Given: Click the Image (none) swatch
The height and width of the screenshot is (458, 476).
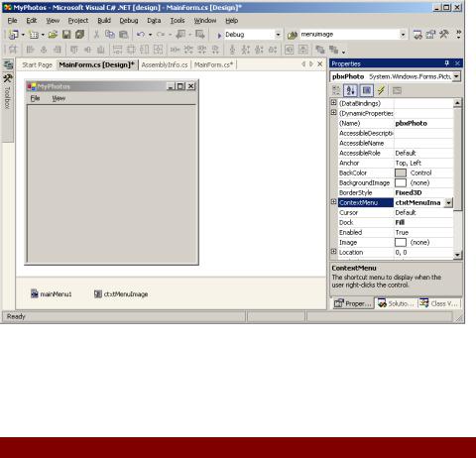Looking at the screenshot, I should (401, 242).
